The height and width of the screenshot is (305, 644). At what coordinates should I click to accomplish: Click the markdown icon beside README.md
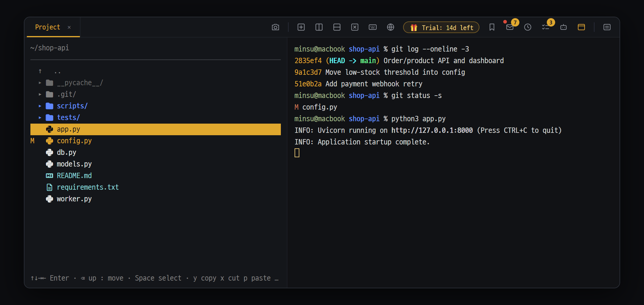pyautogui.click(x=49, y=176)
